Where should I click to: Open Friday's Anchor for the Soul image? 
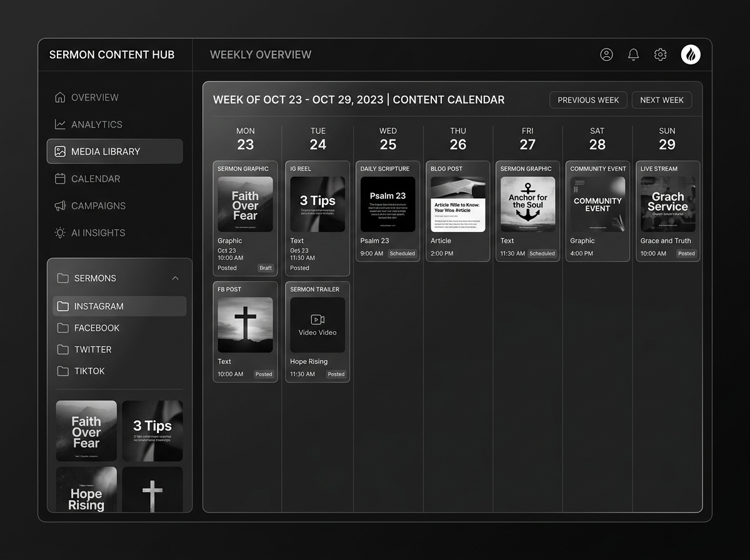[x=527, y=204]
